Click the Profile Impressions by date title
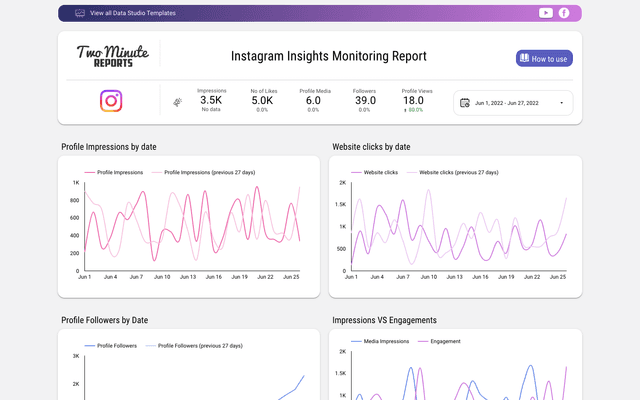The image size is (640, 400). [x=109, y=147]
